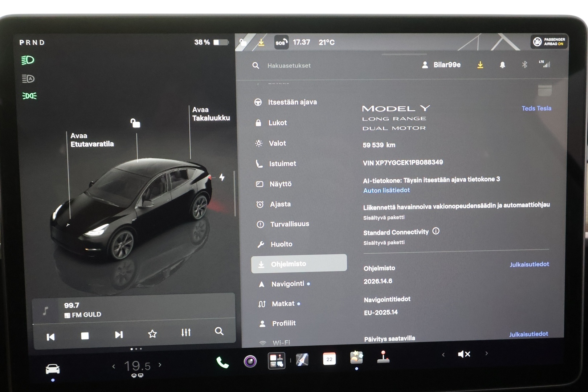
Task: Open the Profiilit settings
Action: point(277,323)
